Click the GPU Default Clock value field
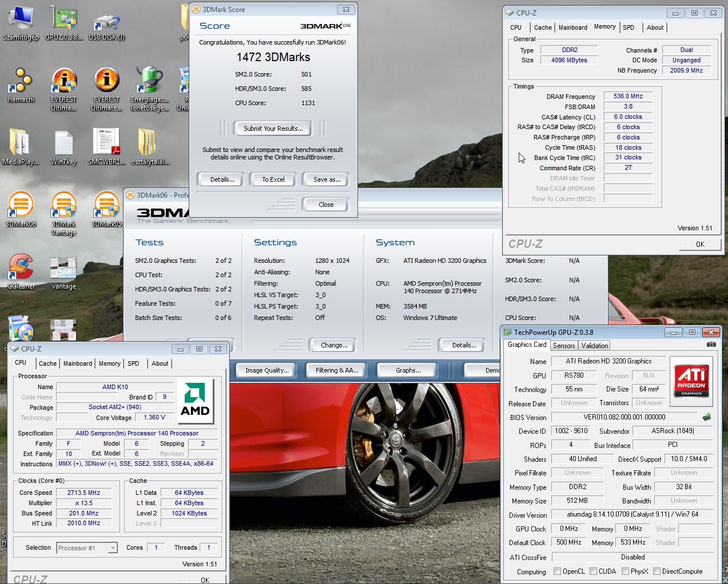 click(569, 543)
